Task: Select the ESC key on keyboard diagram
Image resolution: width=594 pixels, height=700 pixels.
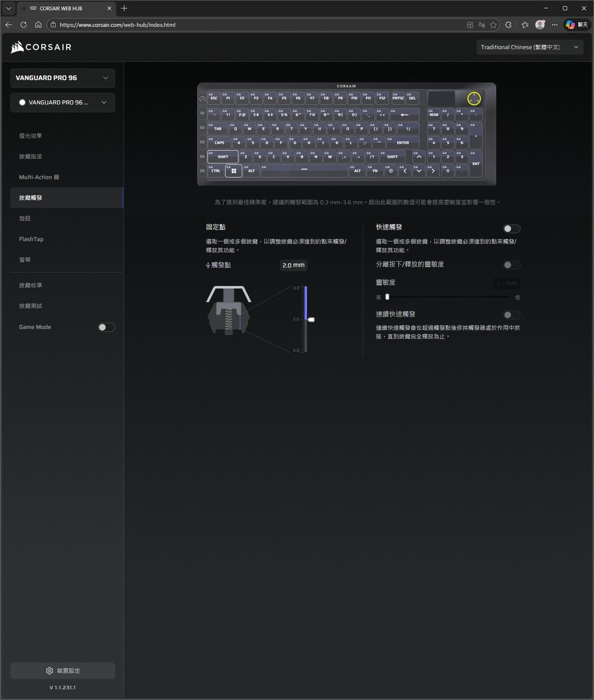Action: [x=214, y=98]
